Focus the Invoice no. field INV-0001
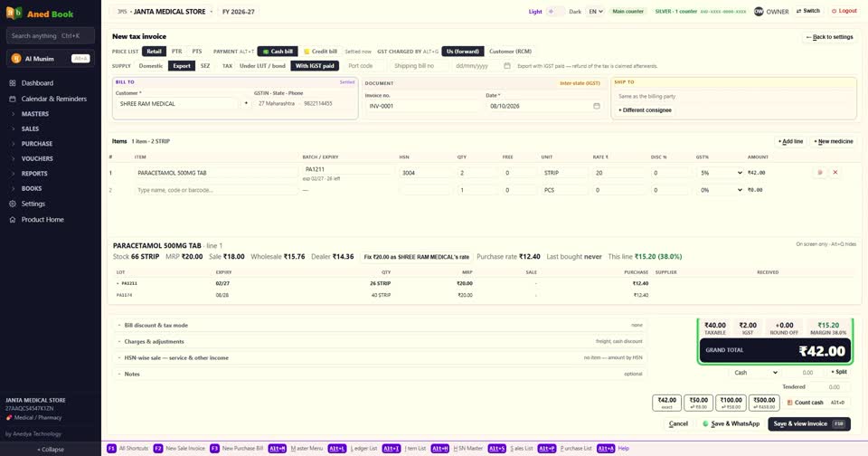The height and width of the screenshot is (456, 868). (x=422, y=106)
